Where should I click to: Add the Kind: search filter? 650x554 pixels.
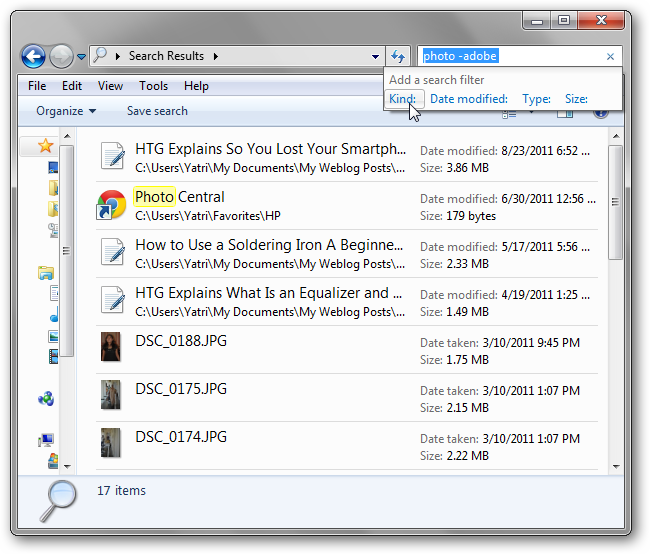(403, 99)
